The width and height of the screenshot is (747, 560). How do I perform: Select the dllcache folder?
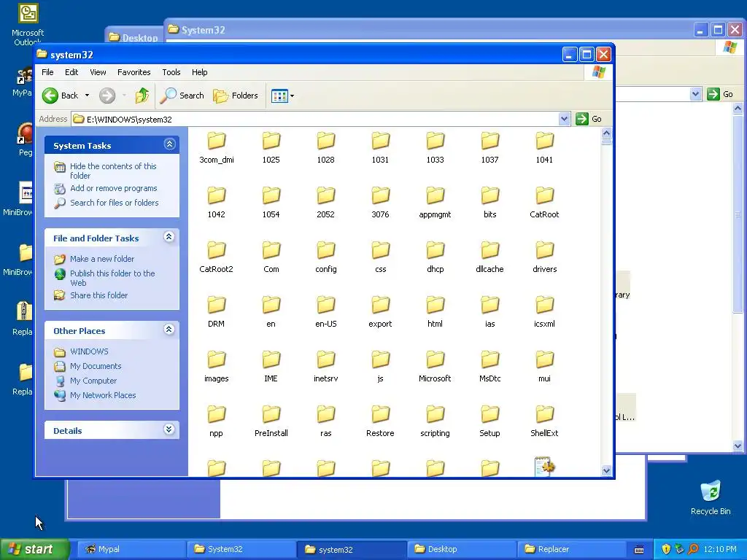coord(489,257)
